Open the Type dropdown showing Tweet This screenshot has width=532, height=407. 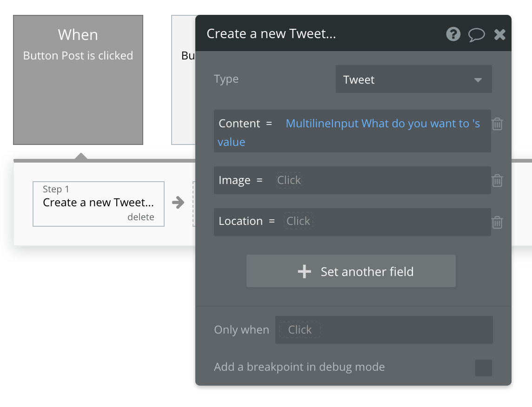413,79
